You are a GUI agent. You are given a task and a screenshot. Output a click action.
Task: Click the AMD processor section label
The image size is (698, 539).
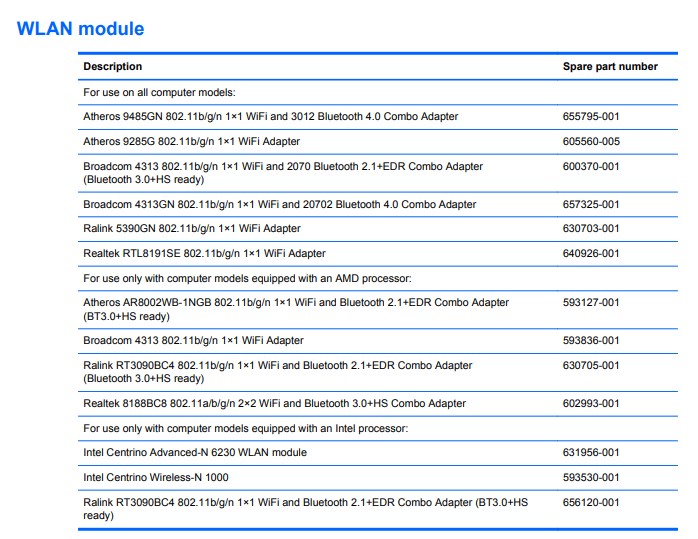(x=247, y=278)
